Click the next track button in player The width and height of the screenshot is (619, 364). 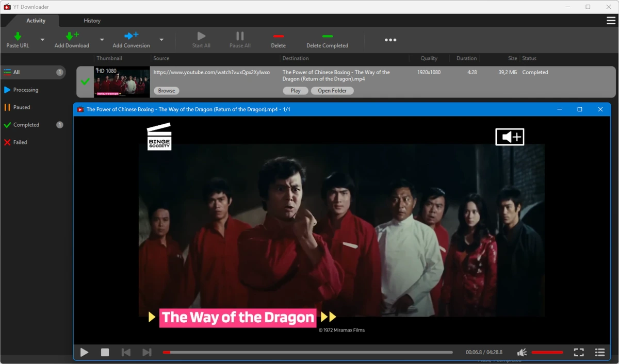coord(147,352)
